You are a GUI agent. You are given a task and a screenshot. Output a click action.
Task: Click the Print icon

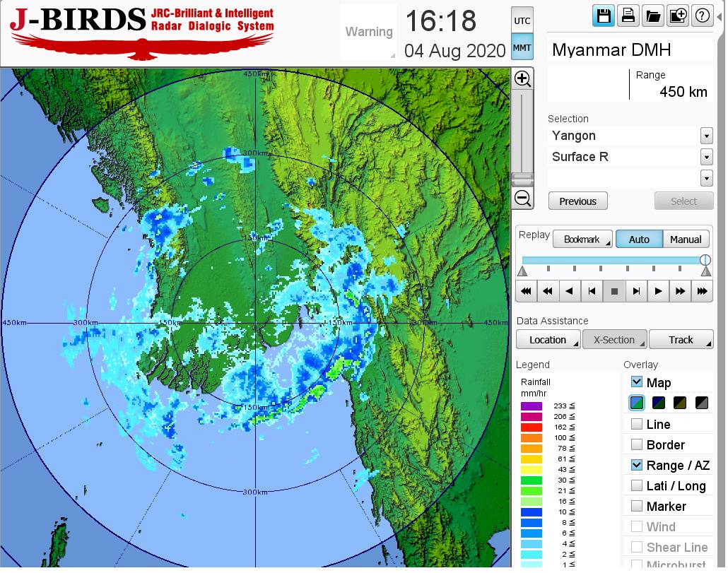click(x=628, y=16)
